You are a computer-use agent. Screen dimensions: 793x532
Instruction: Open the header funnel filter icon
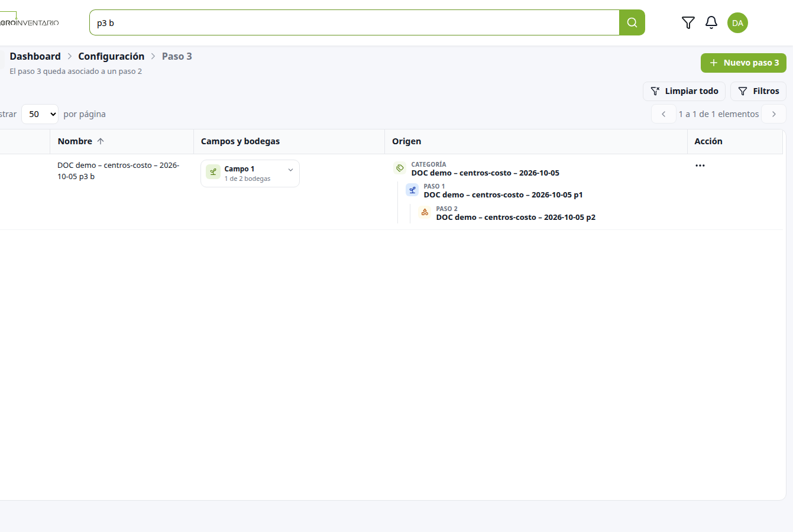688,22
